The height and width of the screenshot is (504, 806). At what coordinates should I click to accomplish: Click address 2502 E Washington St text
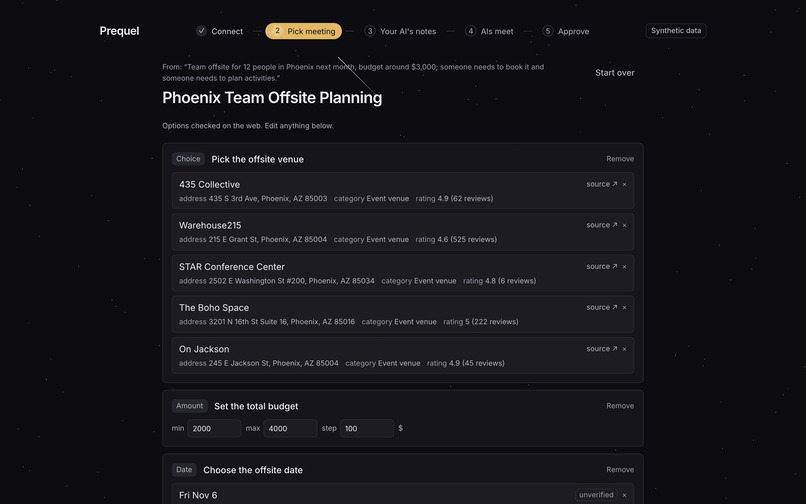277,281
